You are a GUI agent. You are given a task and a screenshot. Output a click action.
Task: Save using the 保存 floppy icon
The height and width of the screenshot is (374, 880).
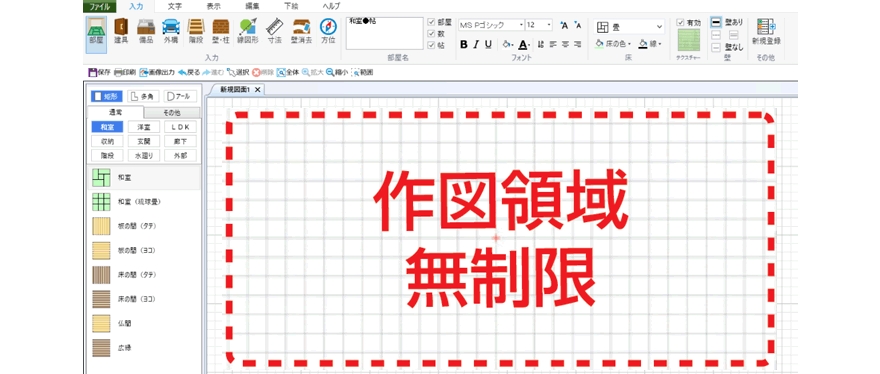point(100,72)
